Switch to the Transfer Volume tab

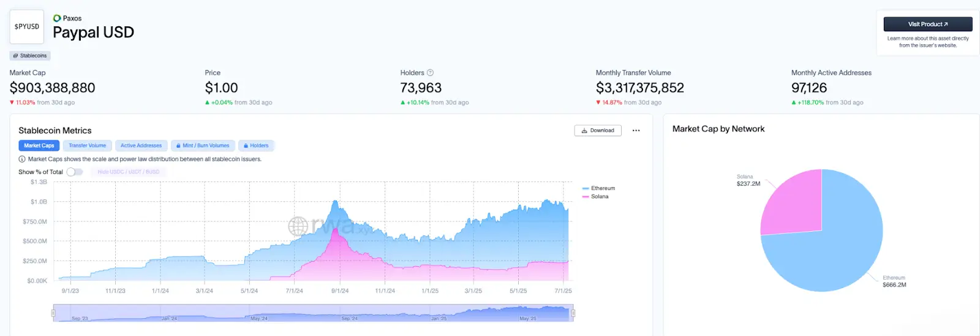point(87,145)
